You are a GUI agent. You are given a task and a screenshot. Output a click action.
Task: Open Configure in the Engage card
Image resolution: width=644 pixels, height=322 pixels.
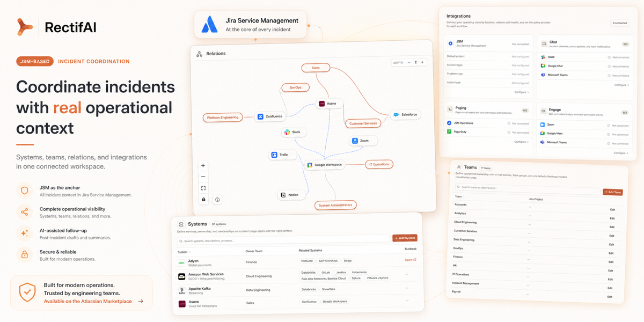pyautogui.click(x=621, y=153)
